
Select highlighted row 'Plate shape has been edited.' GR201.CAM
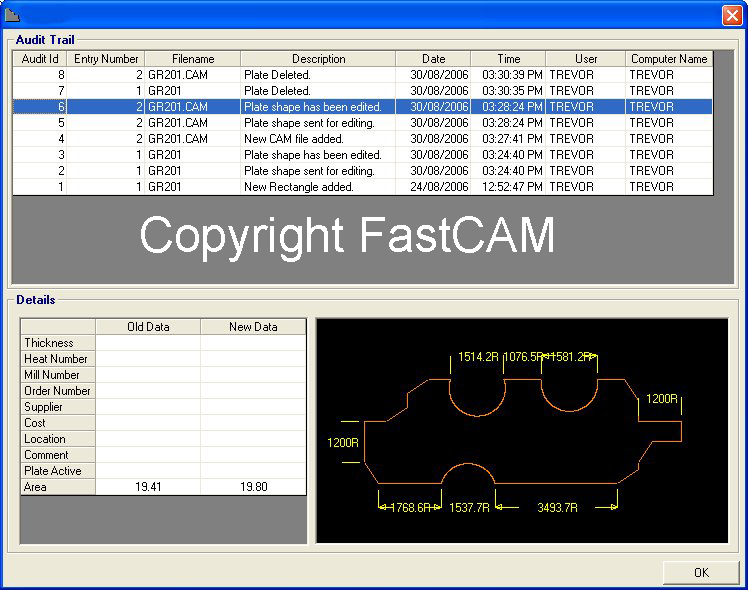[363, 107]
